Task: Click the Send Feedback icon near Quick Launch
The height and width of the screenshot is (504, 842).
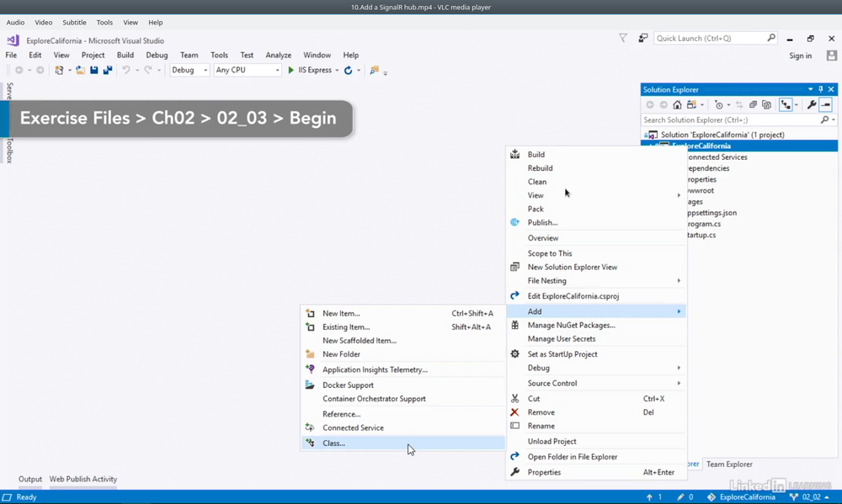Action: click(x=642, y=38)
